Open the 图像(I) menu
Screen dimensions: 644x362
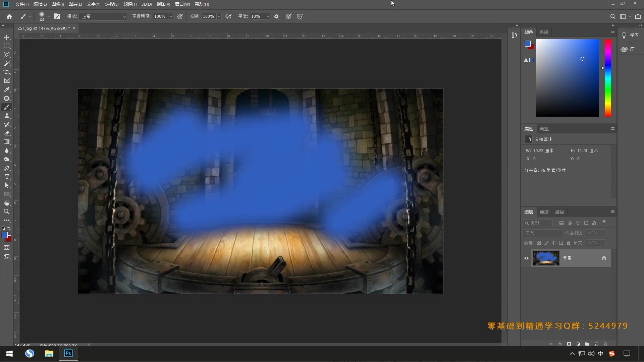58,4
